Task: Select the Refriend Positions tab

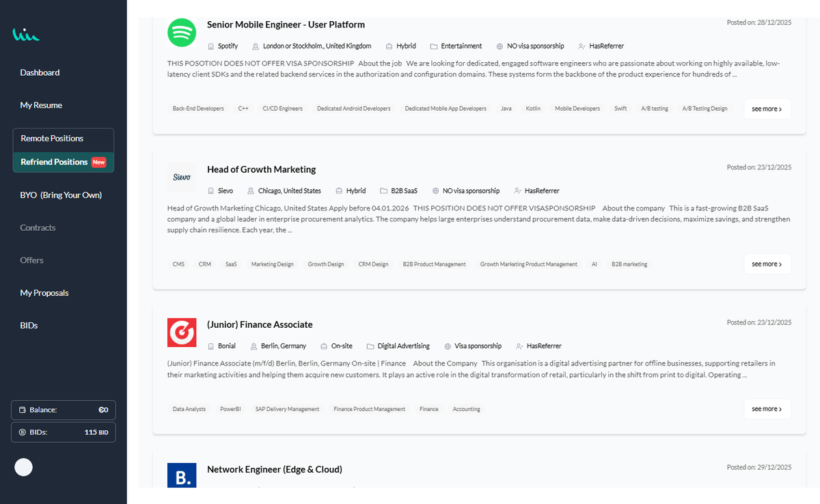Action: (63, 162)
